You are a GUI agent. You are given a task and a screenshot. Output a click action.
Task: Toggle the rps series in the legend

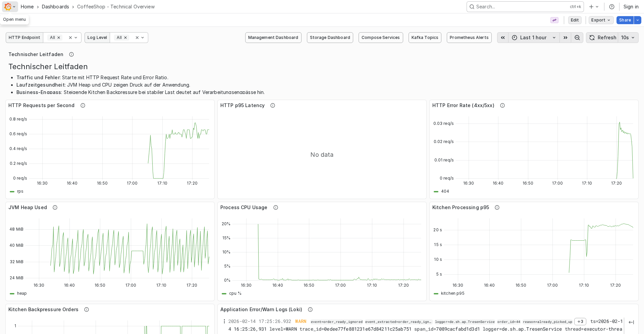pyautogui.click(x=20, y=191)
